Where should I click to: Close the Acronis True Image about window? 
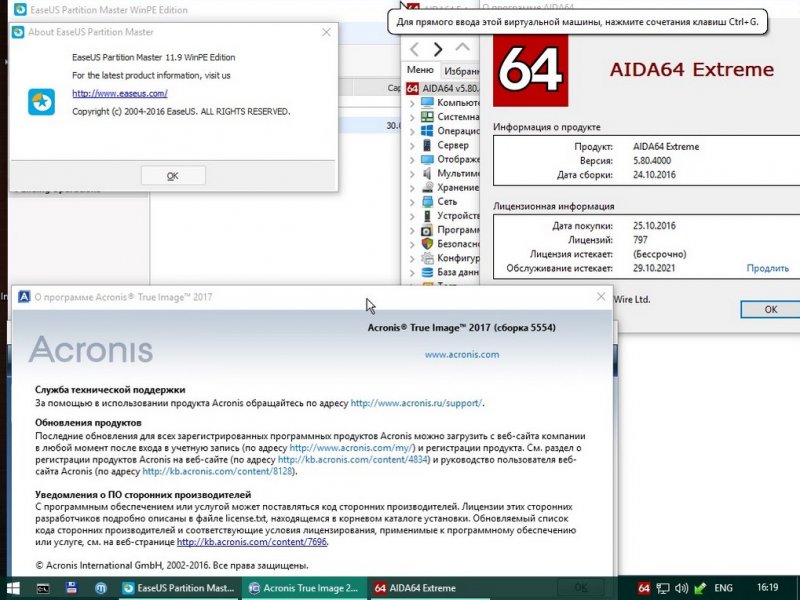pos(601,296)
